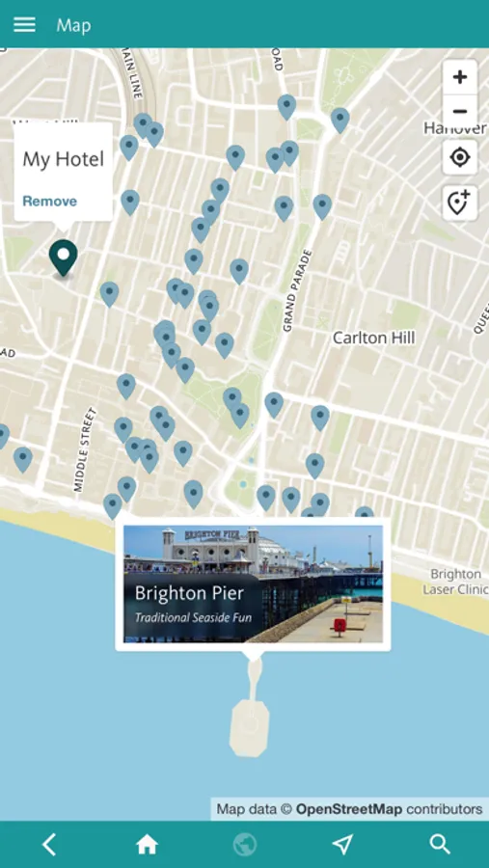Open navigation arrow in bottom bar
The image size is (489, 868).
342,845
